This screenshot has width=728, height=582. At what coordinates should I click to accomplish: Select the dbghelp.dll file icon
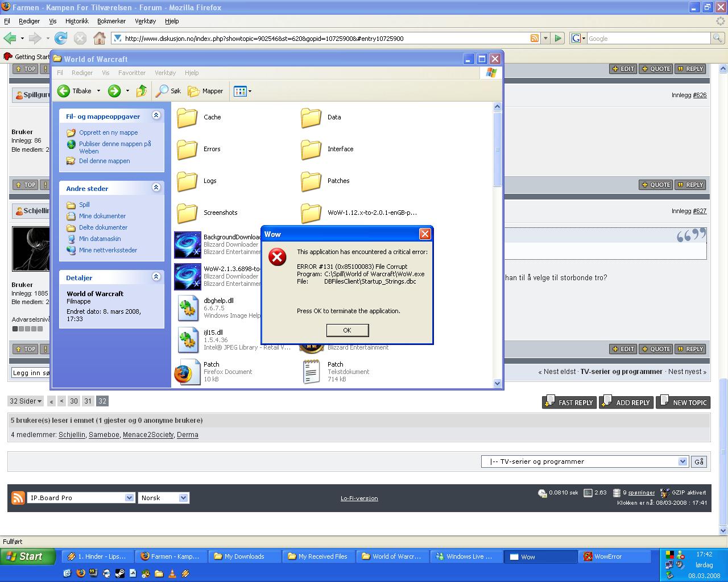(187, 309)
